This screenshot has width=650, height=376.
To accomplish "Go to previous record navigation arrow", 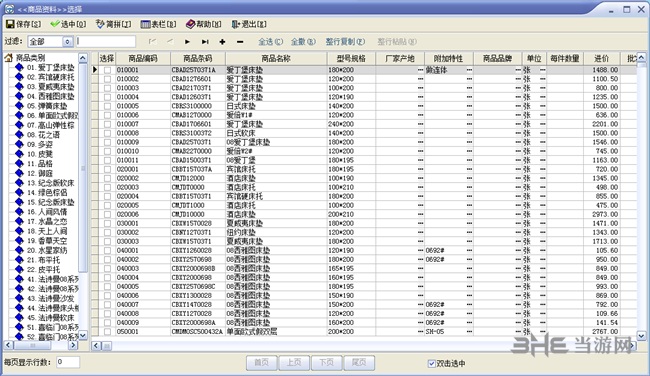I will click(170, 41).
